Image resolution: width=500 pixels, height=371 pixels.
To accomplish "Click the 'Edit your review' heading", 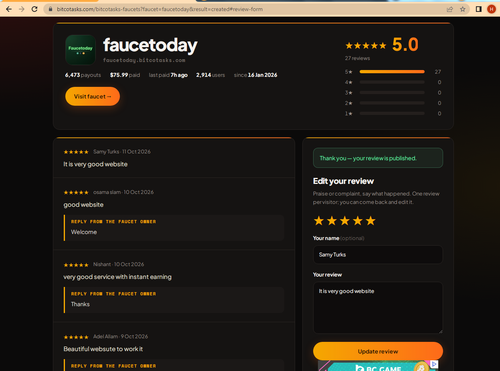I will [x=343, y=181].
